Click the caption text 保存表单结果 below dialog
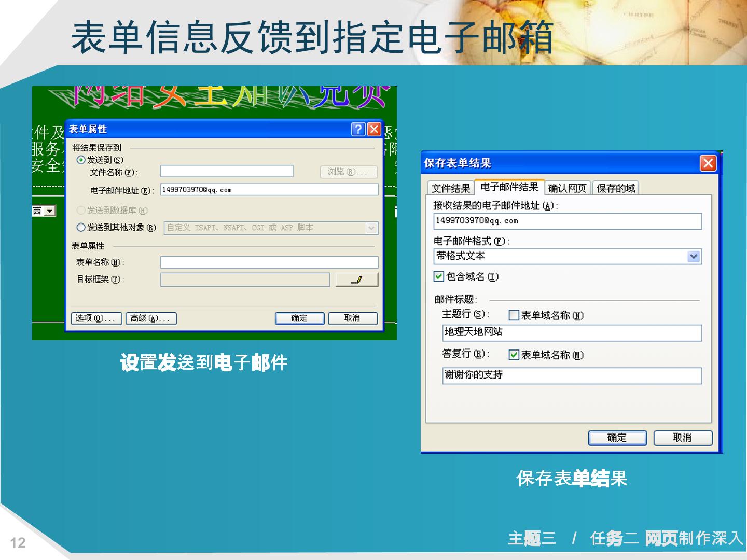Viewport: 747px width, 560px height. [572, 478]
